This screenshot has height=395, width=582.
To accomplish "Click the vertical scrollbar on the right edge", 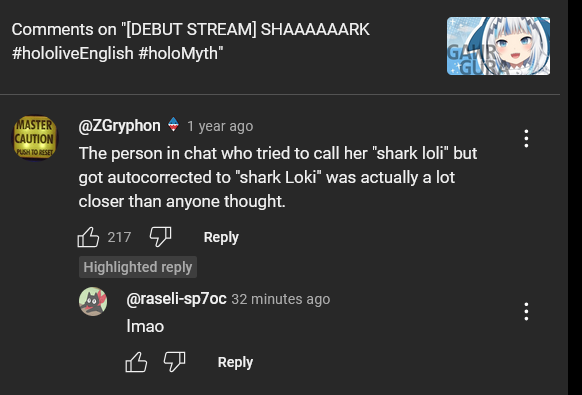I will (x=575, y=198).
